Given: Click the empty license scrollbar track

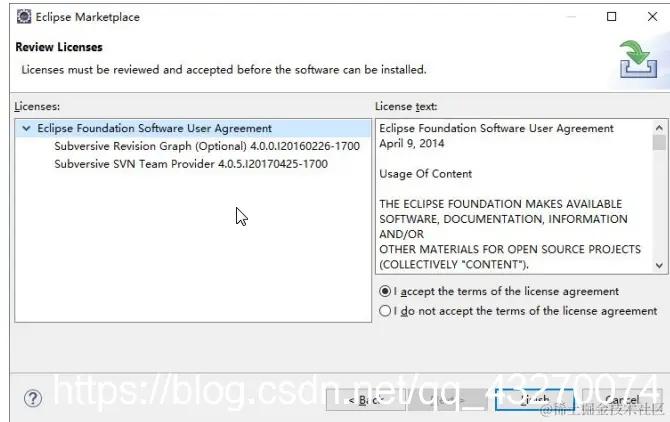Looking at the screenshot, I should point(659,205).
